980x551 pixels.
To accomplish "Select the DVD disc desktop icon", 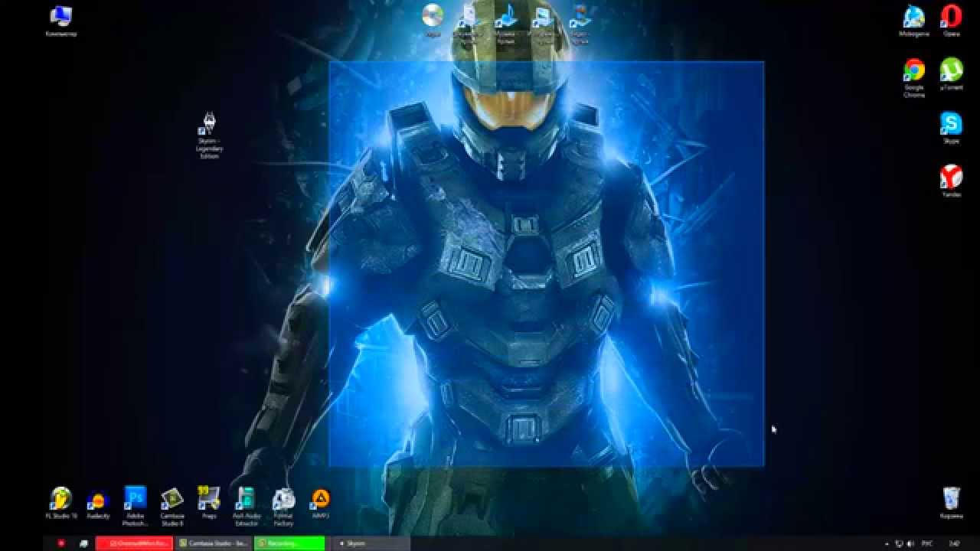I will tap(433, 19).
